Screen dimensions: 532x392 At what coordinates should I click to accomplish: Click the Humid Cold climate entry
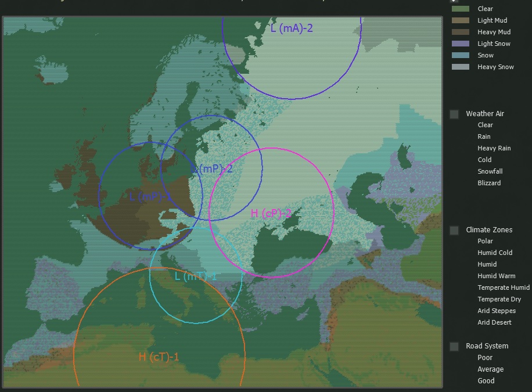tap(495, 253)
